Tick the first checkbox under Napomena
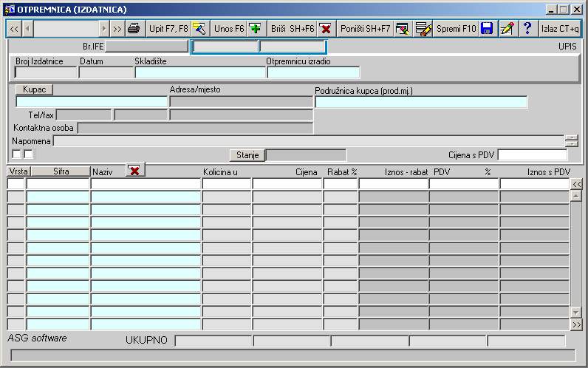 [x=16, y=154]
